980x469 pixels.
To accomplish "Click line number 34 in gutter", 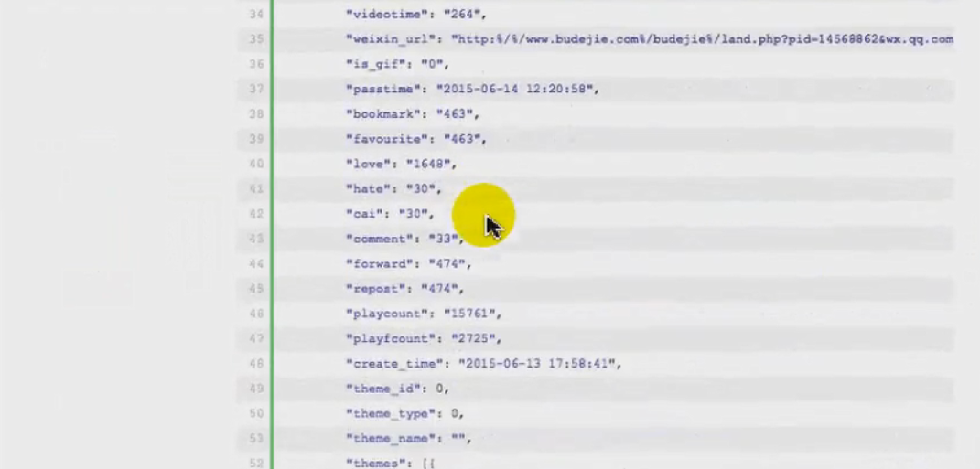I will click(256, 14).
